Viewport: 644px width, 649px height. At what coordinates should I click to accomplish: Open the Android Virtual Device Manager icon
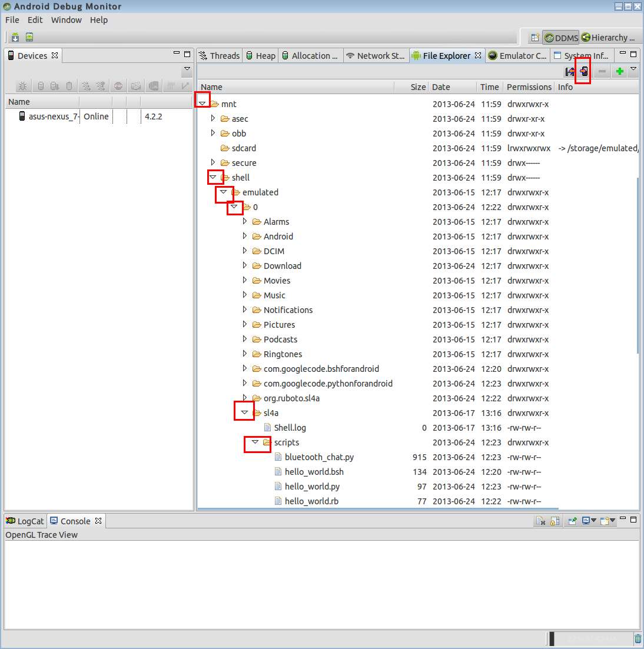29,37
